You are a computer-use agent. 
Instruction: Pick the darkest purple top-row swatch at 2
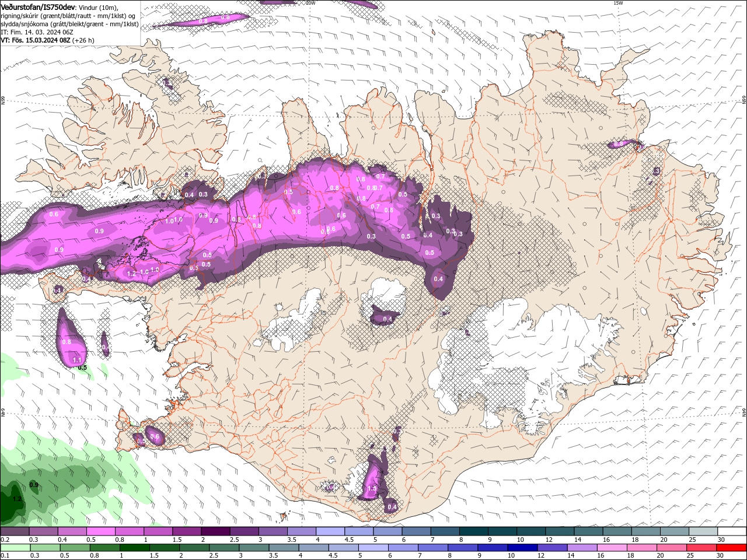pos(215,531)
